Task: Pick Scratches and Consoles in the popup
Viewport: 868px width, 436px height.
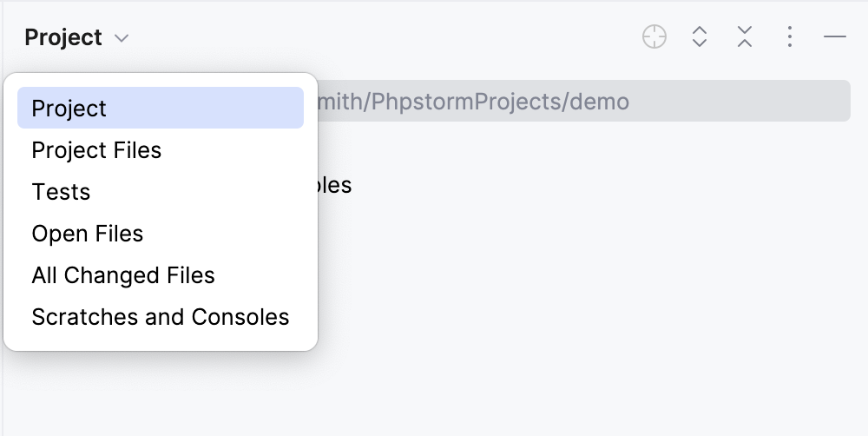Action: [x=161, y=316]
